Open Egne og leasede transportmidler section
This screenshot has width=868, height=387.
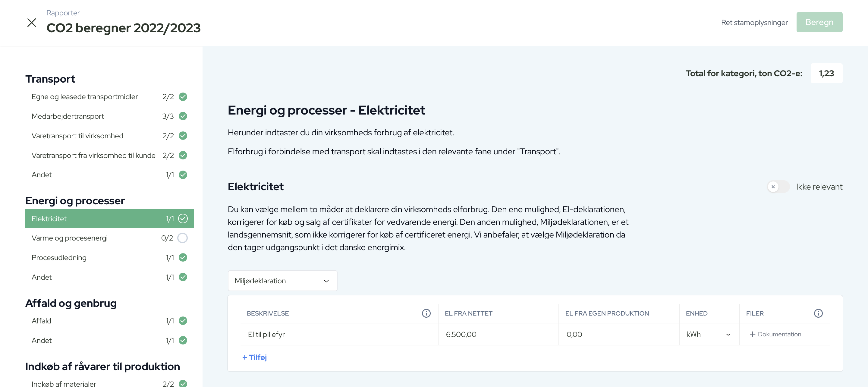[85, 97]
